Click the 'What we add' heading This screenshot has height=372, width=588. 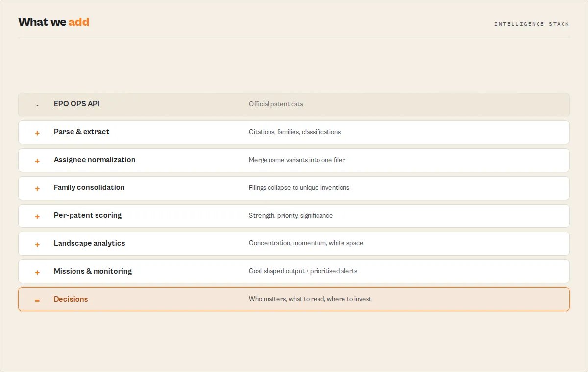coord(54,22)
